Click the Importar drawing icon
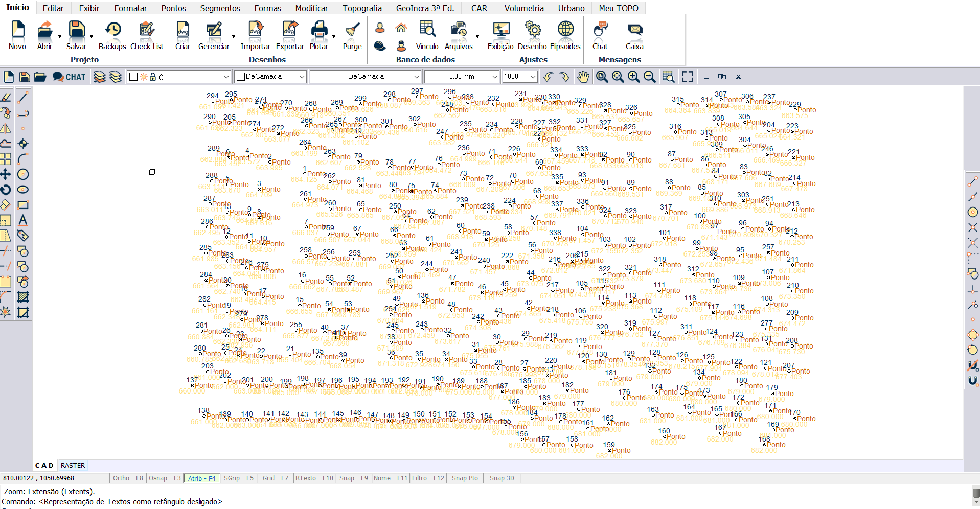This screenshot has width=980, height=509. point(255,35)
